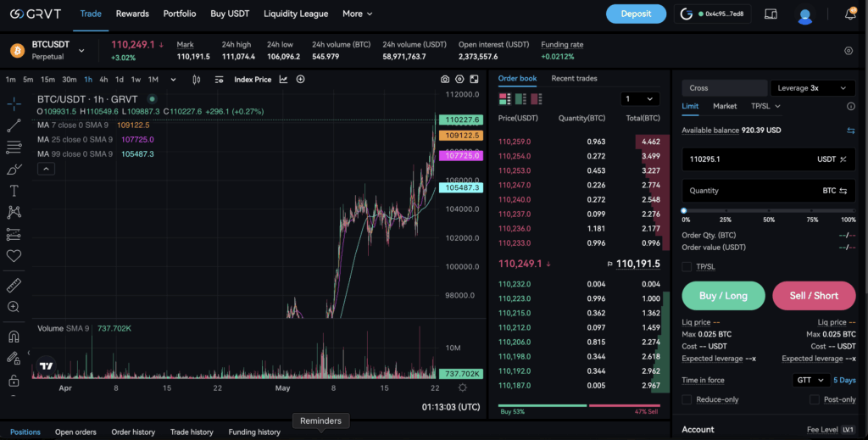
Task: Tick the Reduce-only checkbox
Action: tap(687, 399)
